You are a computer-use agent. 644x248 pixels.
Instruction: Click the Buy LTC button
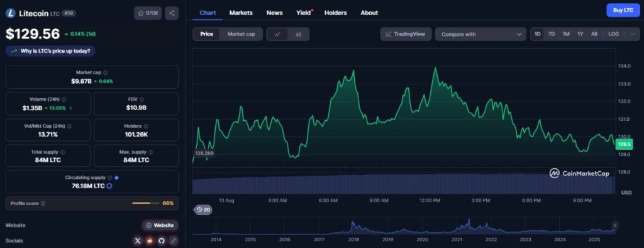[623, 10]
